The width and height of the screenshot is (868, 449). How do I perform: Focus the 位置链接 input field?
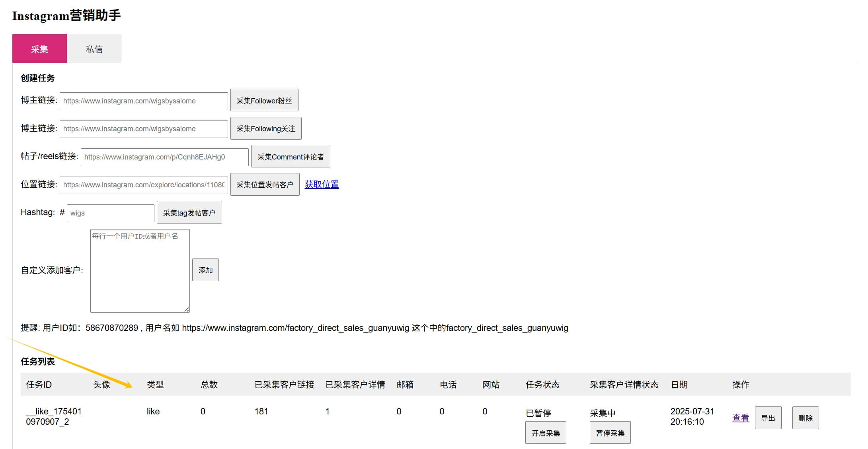click(x=144, y=185)
